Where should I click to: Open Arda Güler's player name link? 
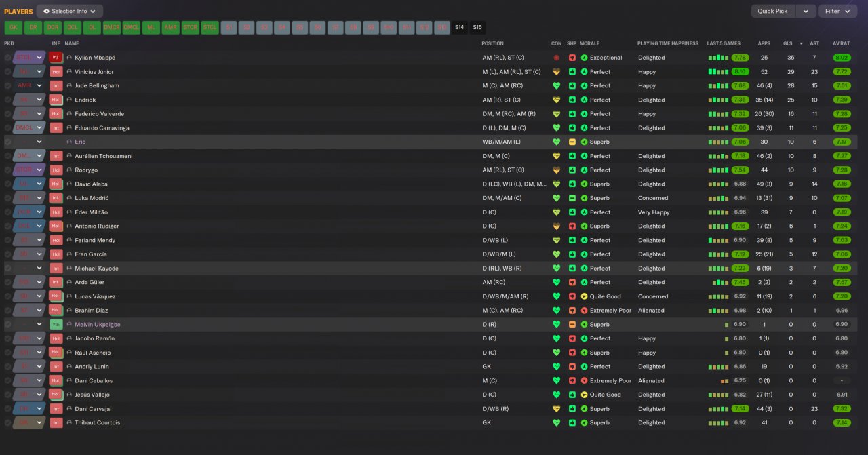tap(90, 282)
